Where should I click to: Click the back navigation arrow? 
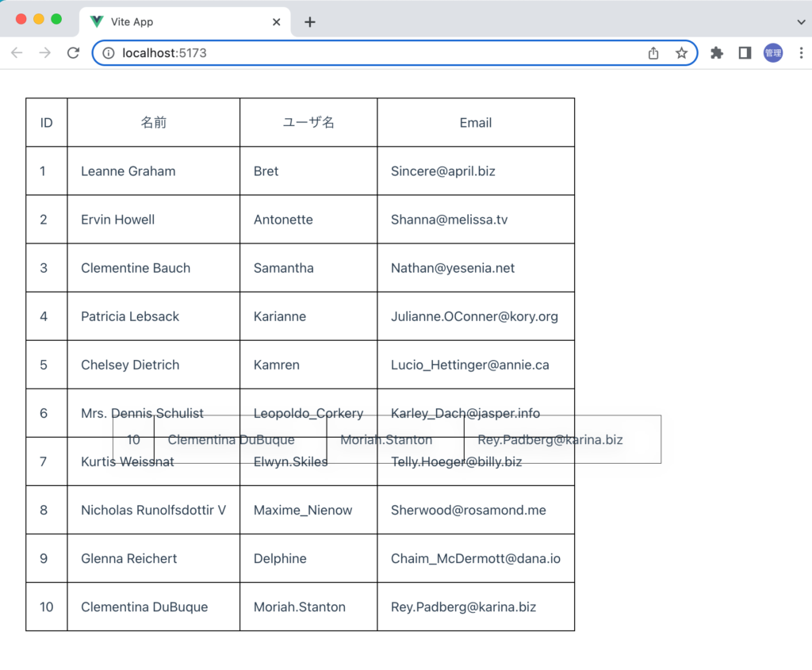16,53
